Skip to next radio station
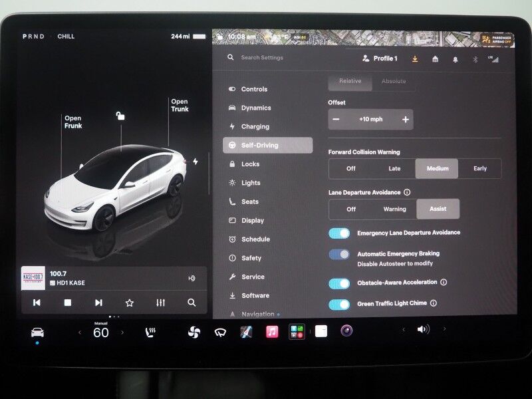Screen dimensions: 532x399 pyautogui.click(x=98, y=303)
